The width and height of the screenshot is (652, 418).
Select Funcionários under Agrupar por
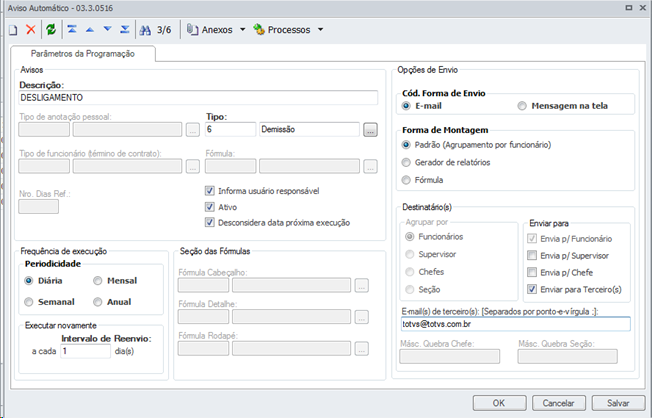pyautogui.click(x=410, y=237)
